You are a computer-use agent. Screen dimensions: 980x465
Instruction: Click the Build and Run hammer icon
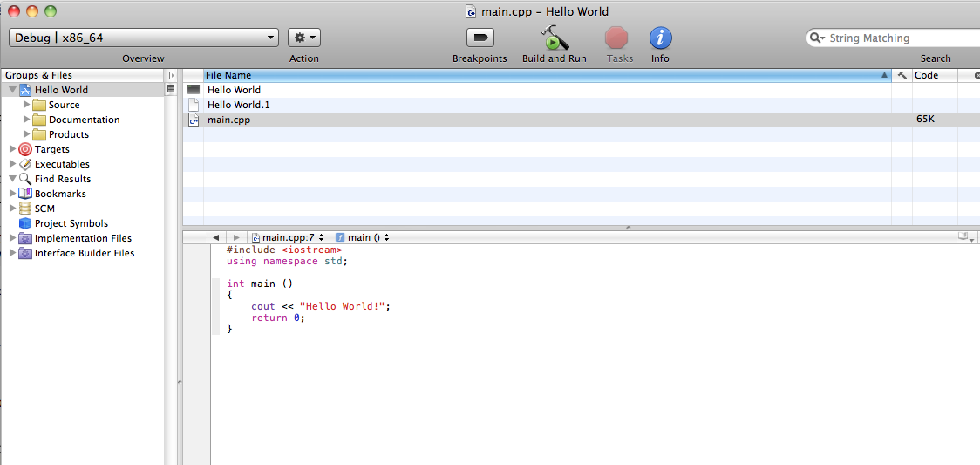(x=555, y=38)
